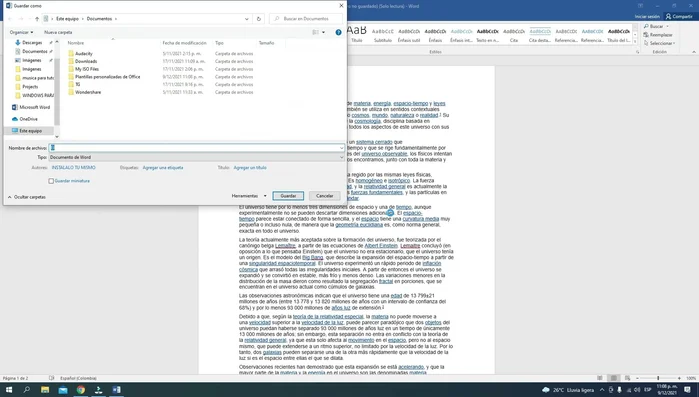This screenshot has width=699, height=397.
Task: Click weather widget in taskbar
Action: click(568, 390)
